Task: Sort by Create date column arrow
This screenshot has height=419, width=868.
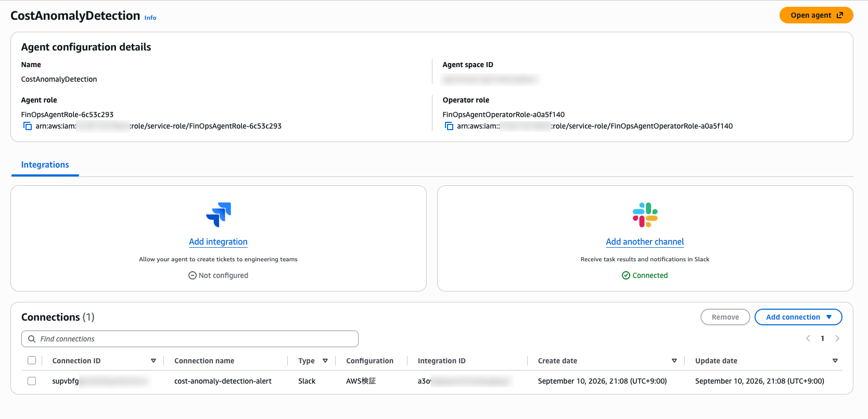Action: tap(674, 361)
